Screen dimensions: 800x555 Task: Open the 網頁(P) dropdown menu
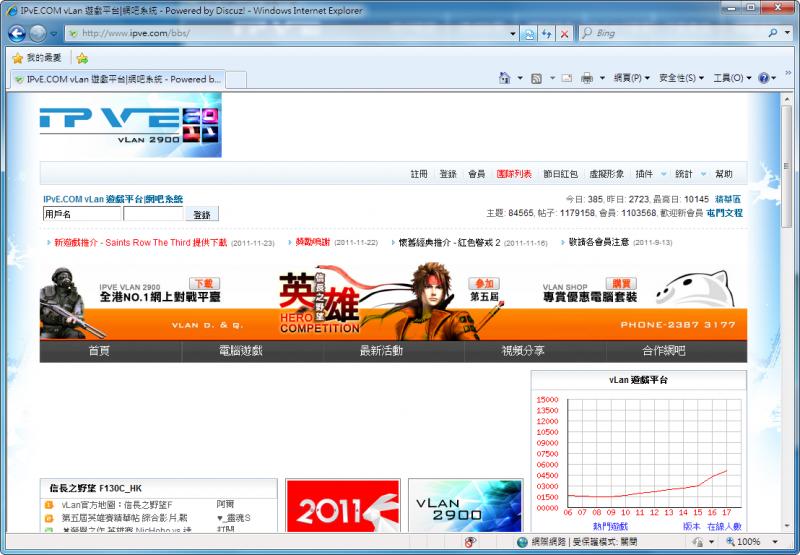click(631, 78)
